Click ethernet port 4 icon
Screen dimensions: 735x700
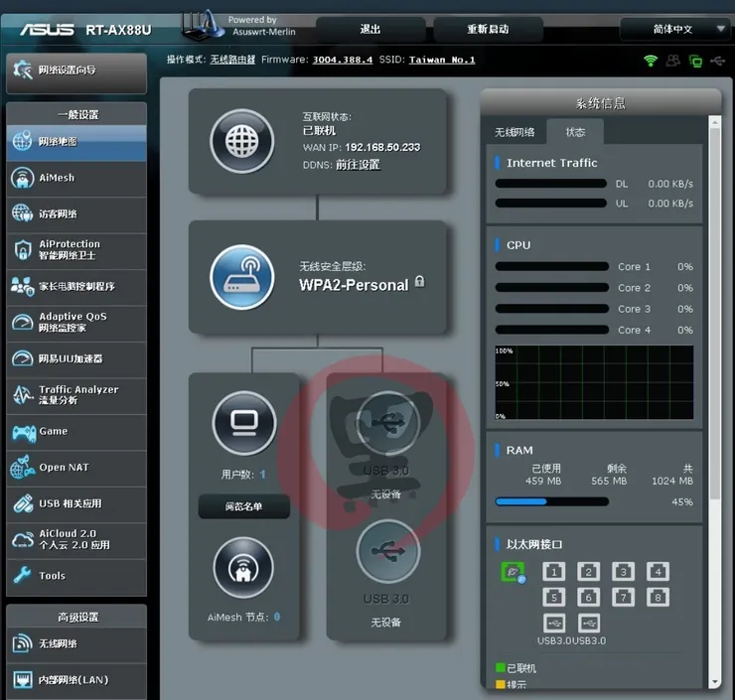(x=659, y=571)
